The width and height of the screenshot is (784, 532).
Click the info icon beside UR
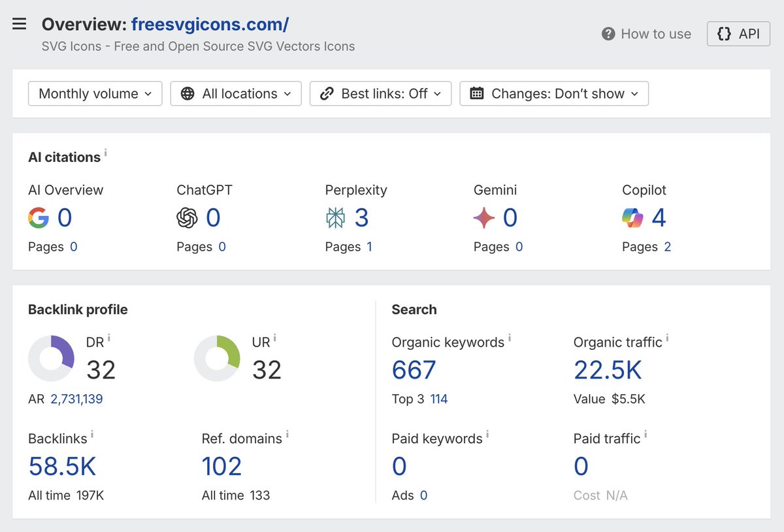click(275, 338)
